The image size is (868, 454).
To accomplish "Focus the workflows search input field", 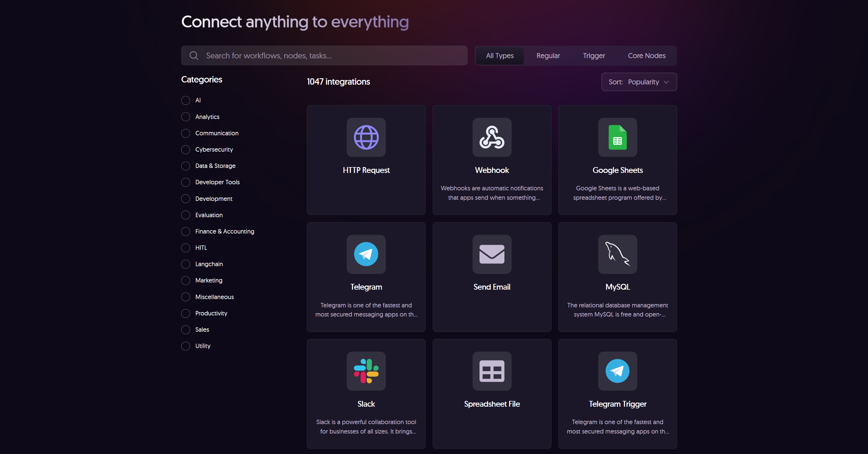I will pos(334,56).
